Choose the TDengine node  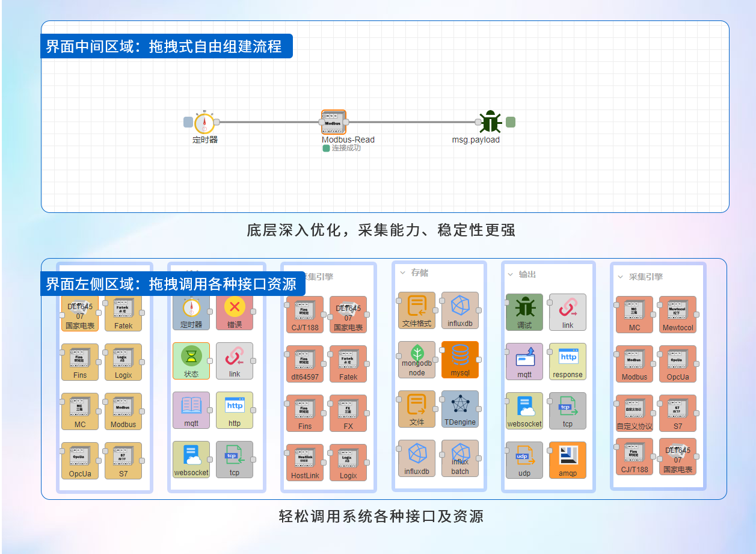pos(460,409)
